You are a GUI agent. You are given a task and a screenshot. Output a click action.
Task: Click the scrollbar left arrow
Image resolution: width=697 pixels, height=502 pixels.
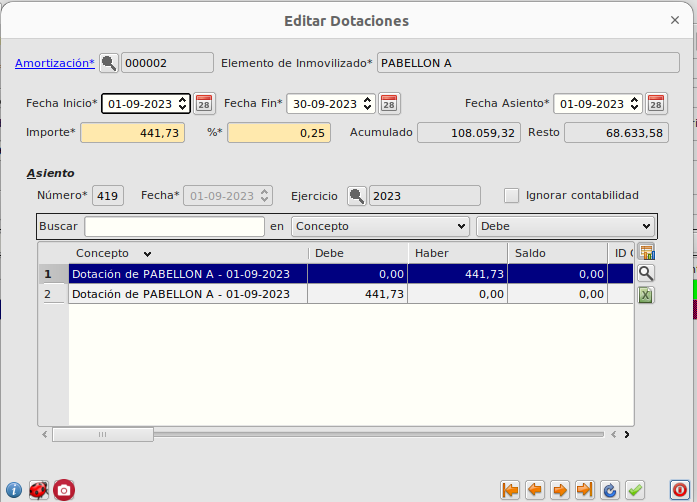tap(44, 434)
